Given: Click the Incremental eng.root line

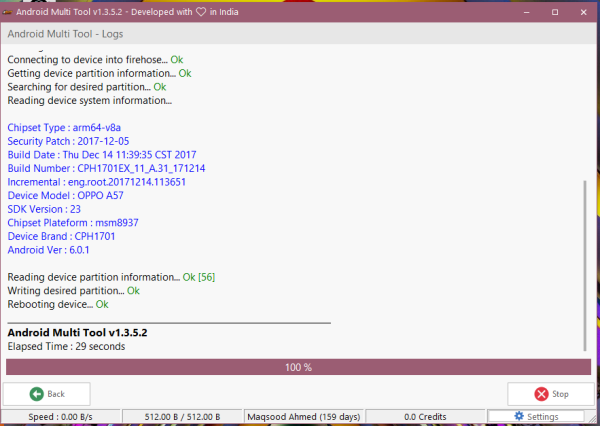Looking at the screenshot, I should 97,182.
